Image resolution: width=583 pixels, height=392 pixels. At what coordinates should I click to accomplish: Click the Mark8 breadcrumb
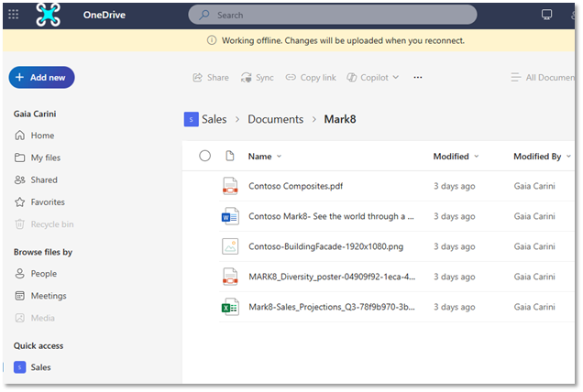tap(340, 119)
